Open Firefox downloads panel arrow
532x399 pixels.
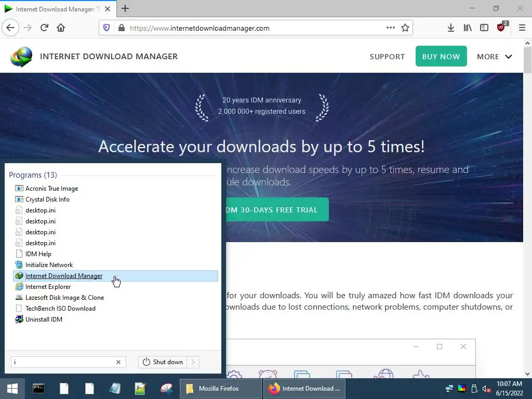tap(451, 28)
